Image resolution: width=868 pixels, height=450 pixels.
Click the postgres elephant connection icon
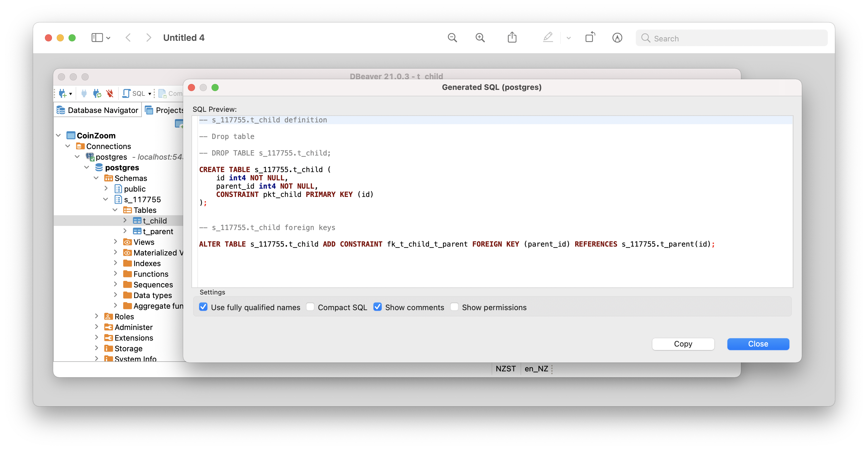[x=90, y=157]
